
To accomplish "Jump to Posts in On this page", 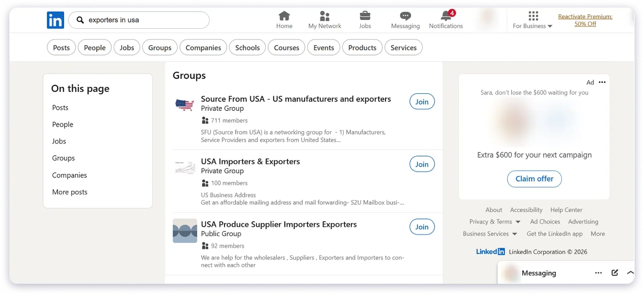I will tap(60, 107).
